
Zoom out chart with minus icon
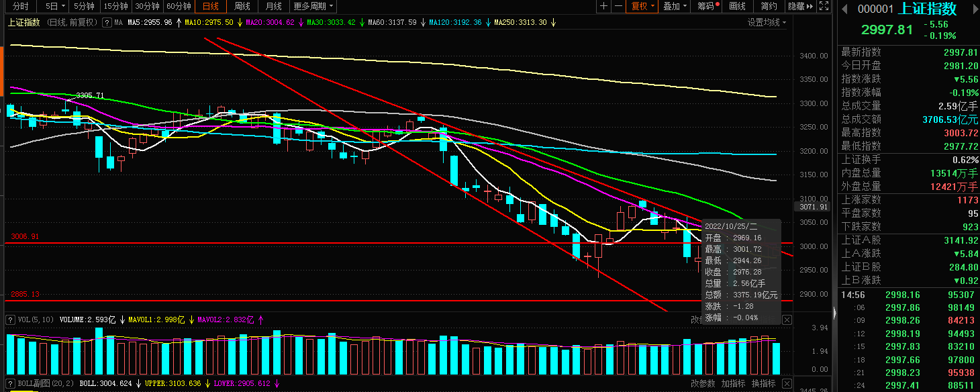click(x=618, y=6)
